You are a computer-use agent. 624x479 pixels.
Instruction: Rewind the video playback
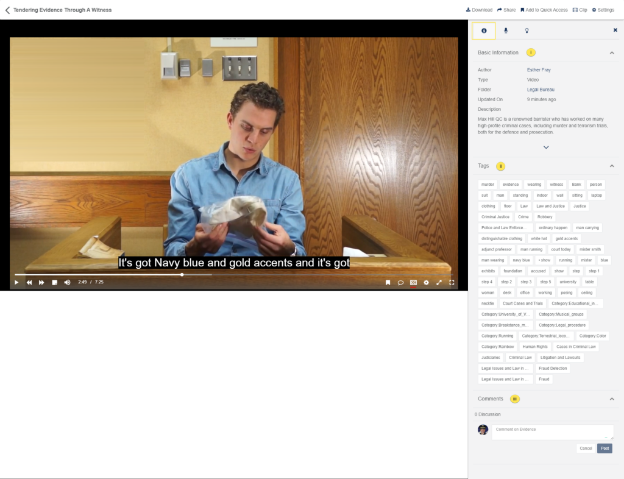(x=29, y=282)
